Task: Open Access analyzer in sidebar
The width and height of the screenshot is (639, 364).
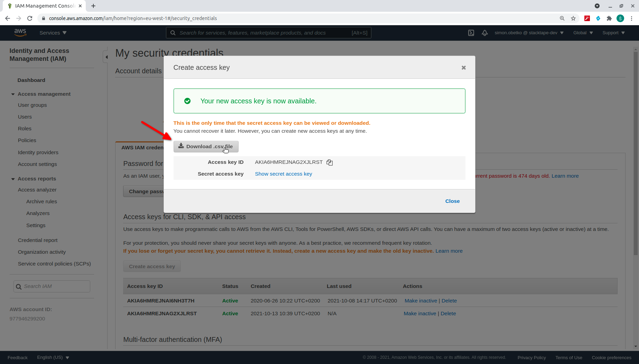Action: [37, 190]
